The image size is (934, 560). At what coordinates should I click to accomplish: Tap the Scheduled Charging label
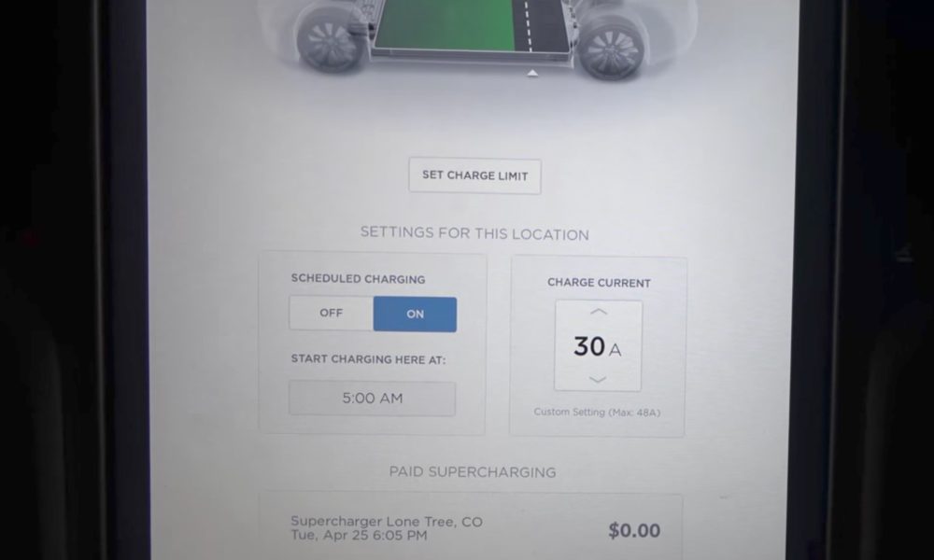(358, 278)
